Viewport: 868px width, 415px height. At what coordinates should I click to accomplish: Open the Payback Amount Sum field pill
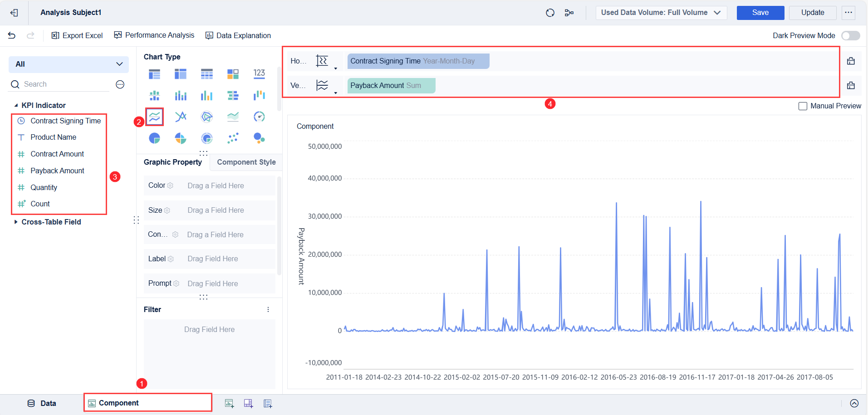[391, 86]
